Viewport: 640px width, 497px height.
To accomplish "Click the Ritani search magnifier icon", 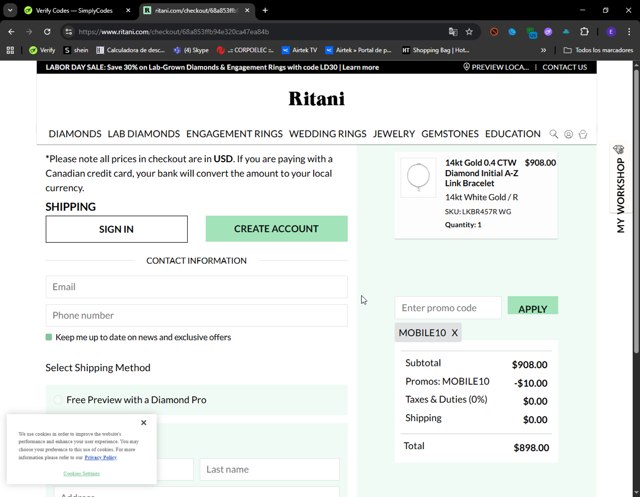I will [x=553, y=134].
